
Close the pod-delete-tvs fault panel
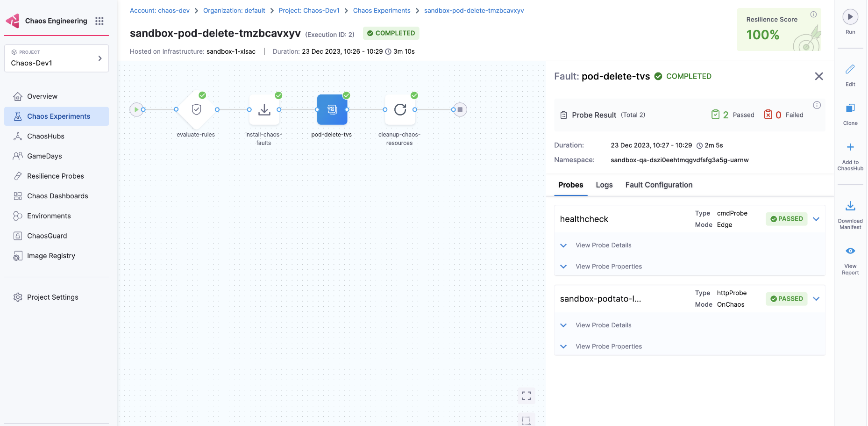818,76
